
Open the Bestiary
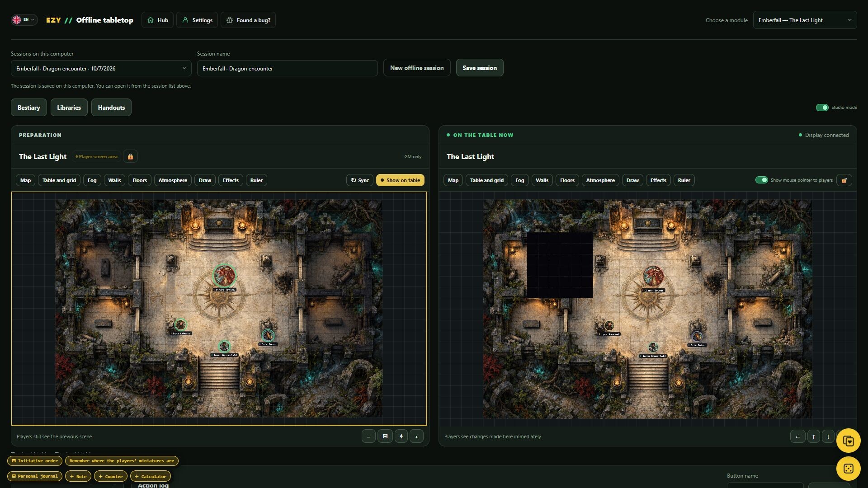point(29,108)
